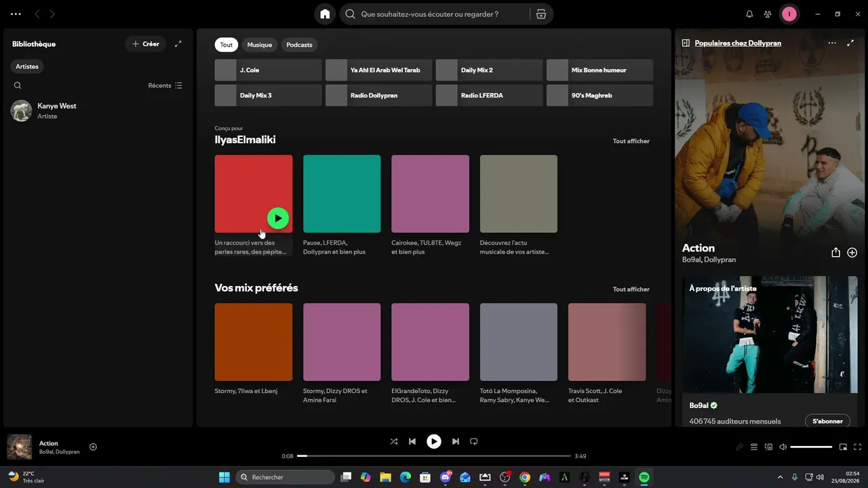Open Friend Activity icon
The image size is (868, 488).
768,14
